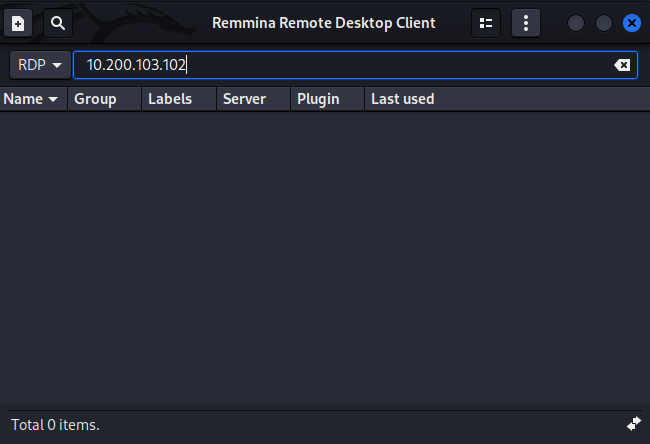Close Remmina with the blue X button
This screenshot has height=444, width=650.
(x=631, y=23)
